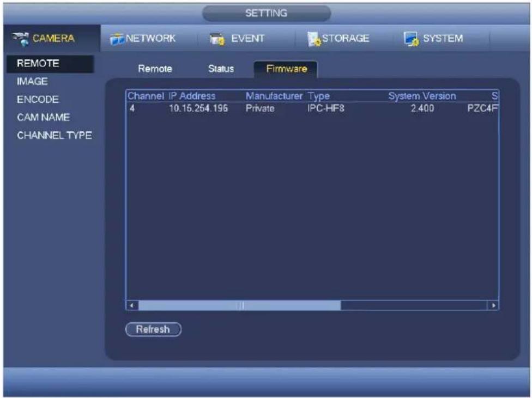532x398 pixels.
Task: Click the Type column header
Action: click(318, 96)
